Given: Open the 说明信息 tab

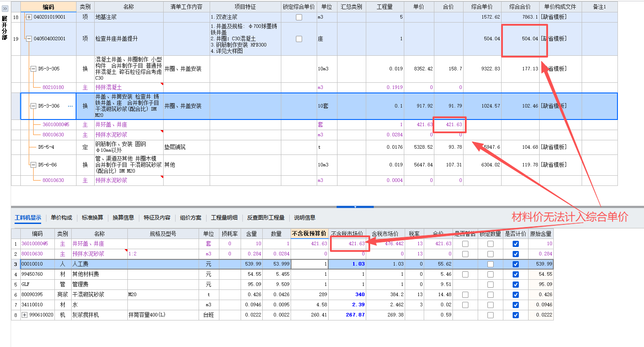Looking at the screenshot, I should tap(305, 218).
